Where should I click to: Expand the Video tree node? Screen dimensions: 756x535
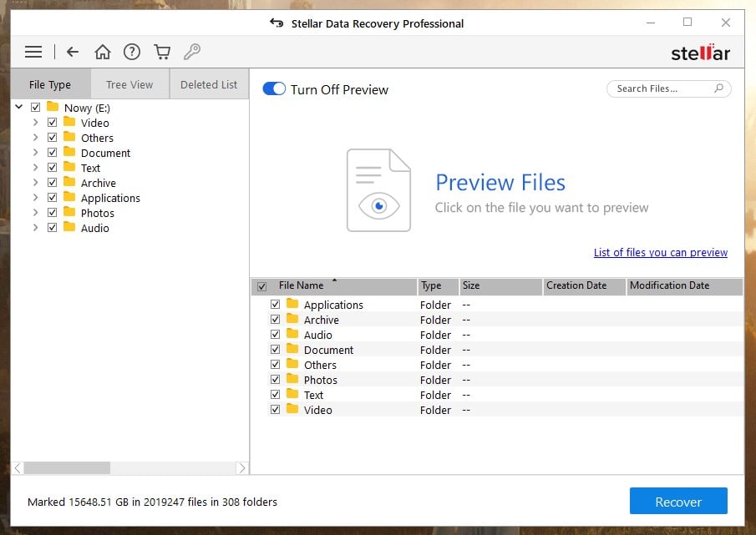click(35, 123)
